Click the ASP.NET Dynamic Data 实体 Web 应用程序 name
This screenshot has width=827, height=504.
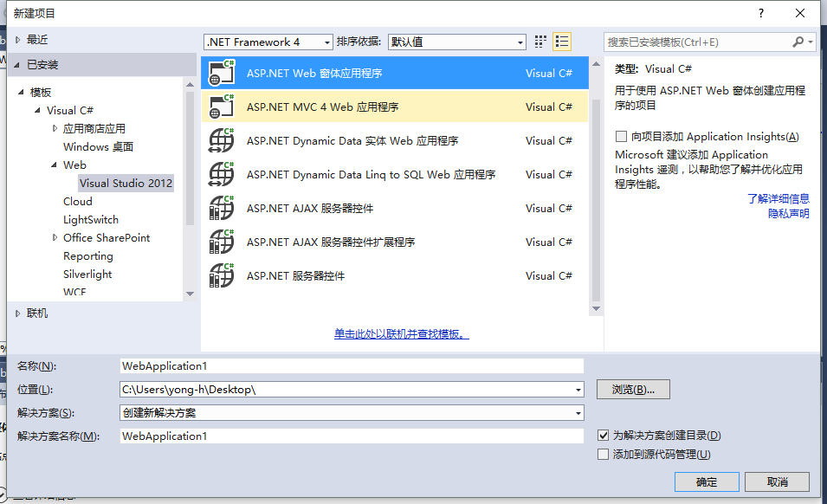click(x=352, y=141)
